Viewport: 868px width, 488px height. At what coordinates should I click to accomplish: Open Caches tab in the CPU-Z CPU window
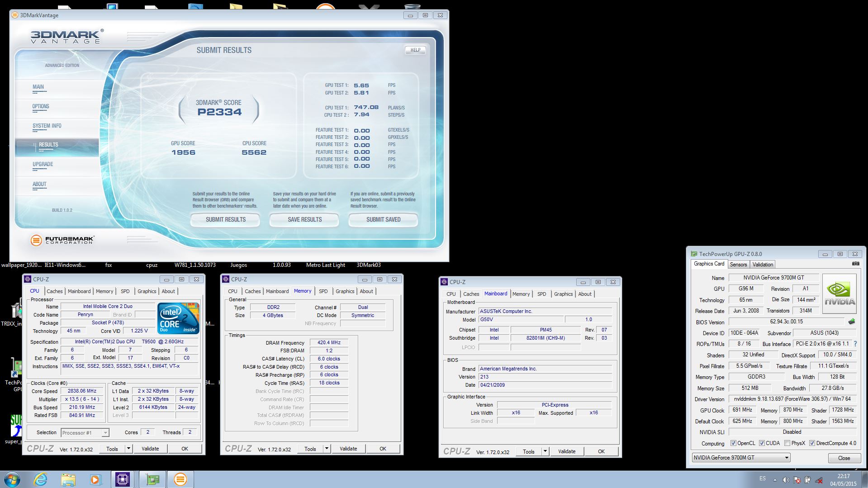pos(55,291)
